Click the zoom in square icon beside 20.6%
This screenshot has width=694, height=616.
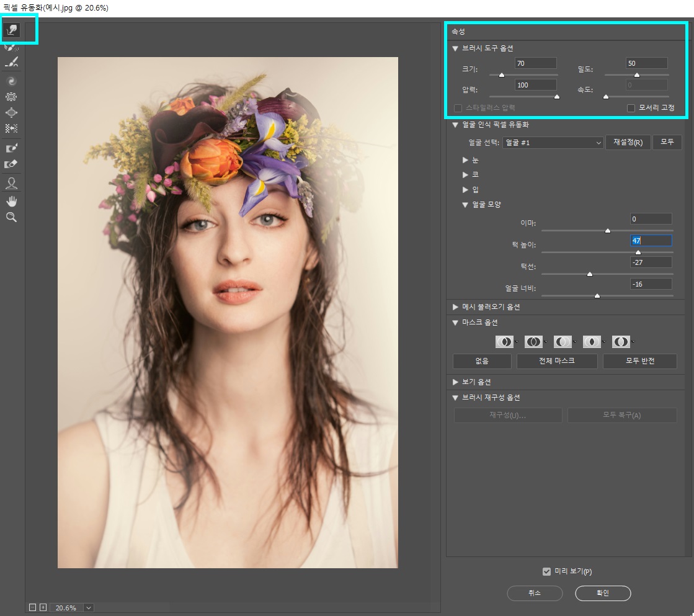pos(43,607)
